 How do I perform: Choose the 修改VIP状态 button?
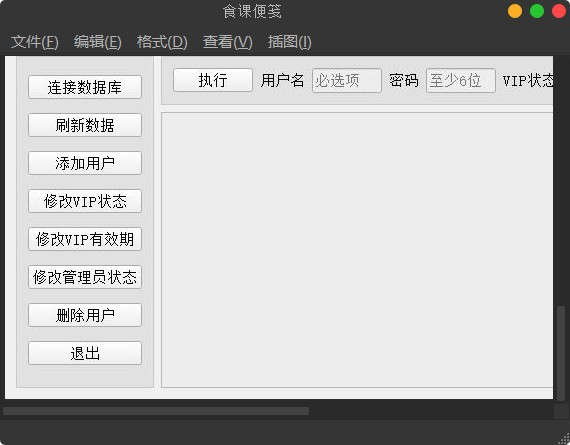(85, 201)
